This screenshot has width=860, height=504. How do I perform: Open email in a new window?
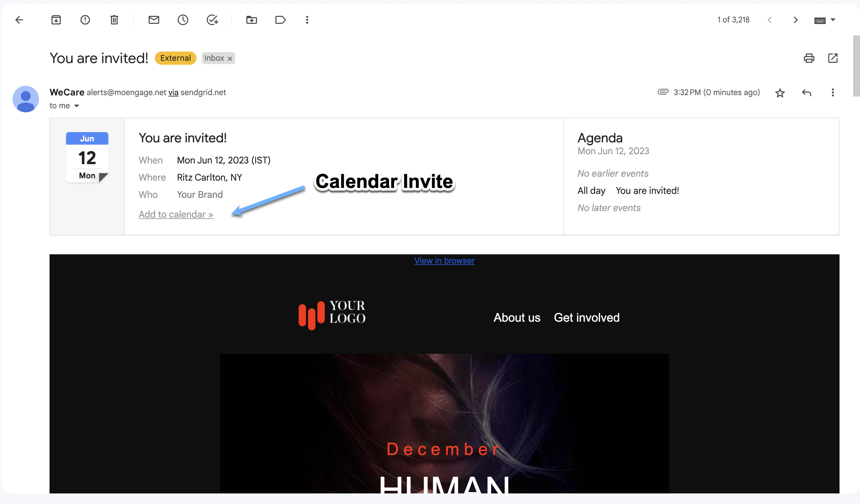833,58
